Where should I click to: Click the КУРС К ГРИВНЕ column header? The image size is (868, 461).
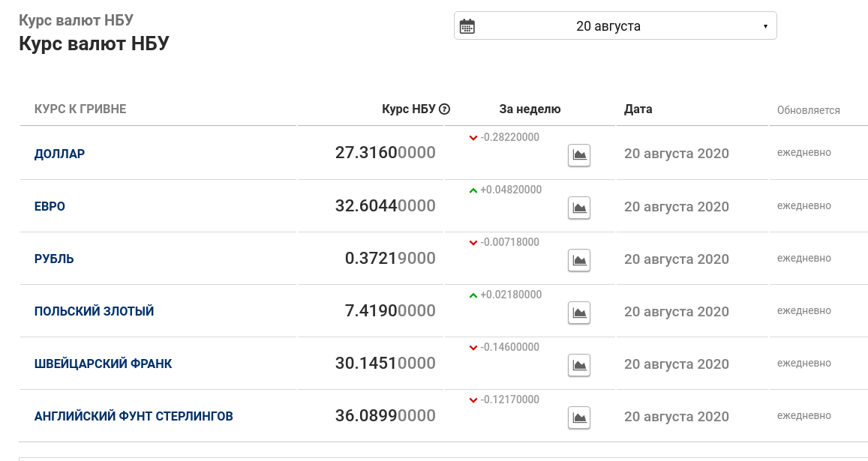pyautogui.click(x=80, y=109)
